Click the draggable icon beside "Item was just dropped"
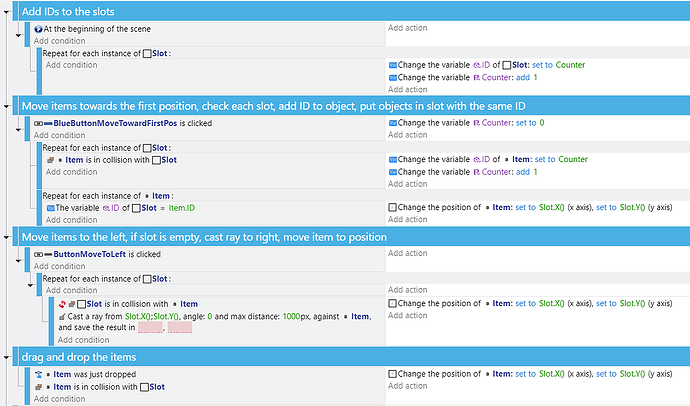690x406 pixels. (37, 374)
